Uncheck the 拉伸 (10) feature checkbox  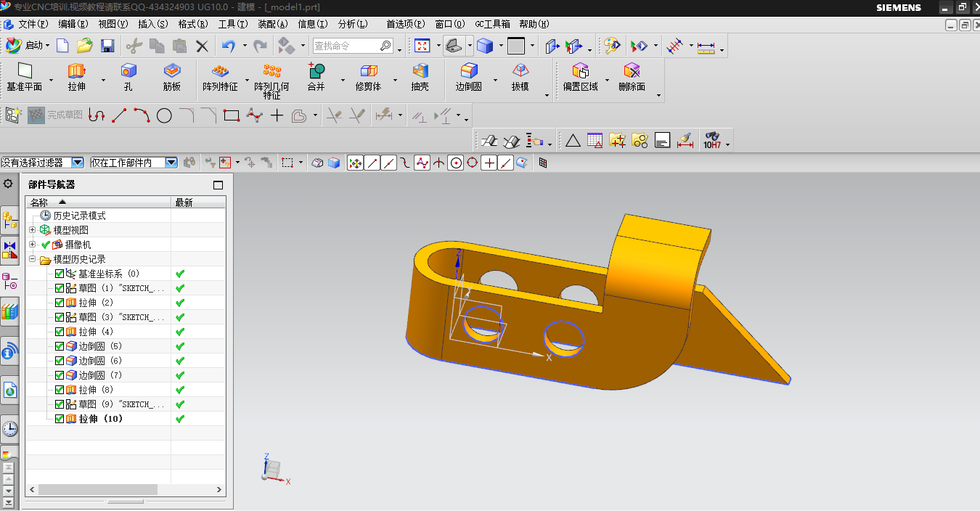60,419
